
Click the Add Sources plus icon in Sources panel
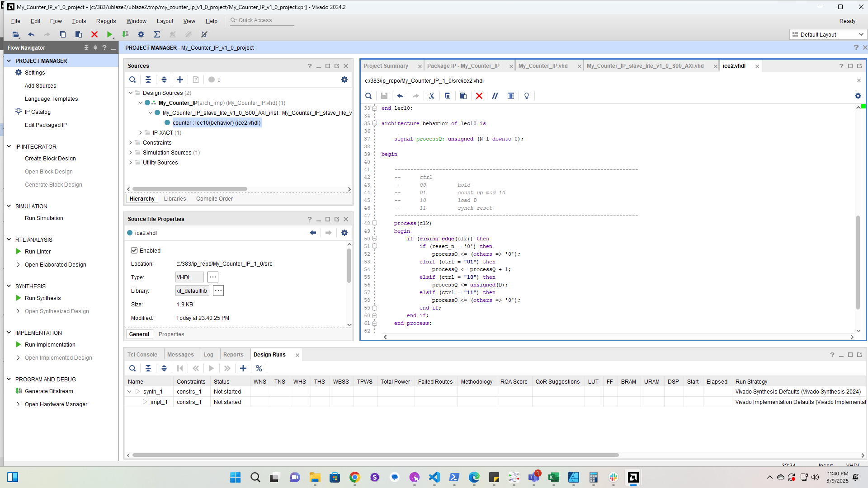(180, 80)
